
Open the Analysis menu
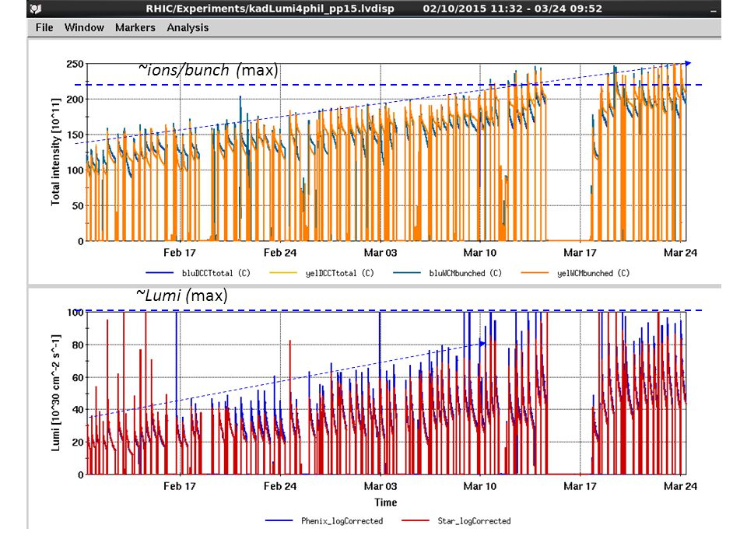188,28
